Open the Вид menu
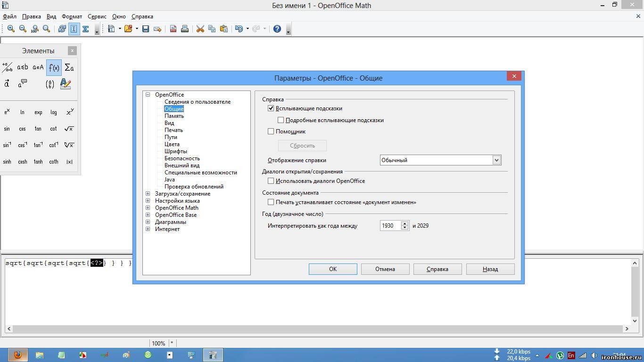644x362 pixels. [51, 16]
